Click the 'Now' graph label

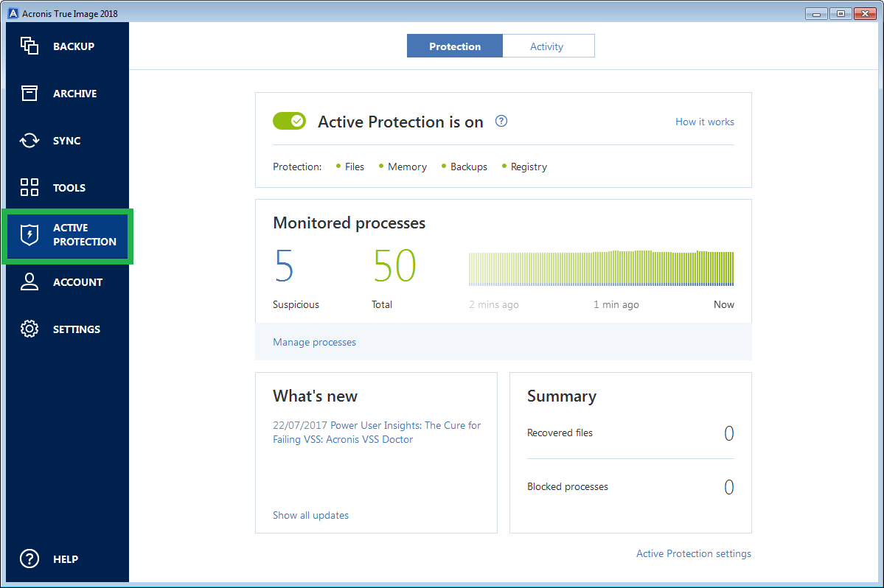click(x=724, y=305)
